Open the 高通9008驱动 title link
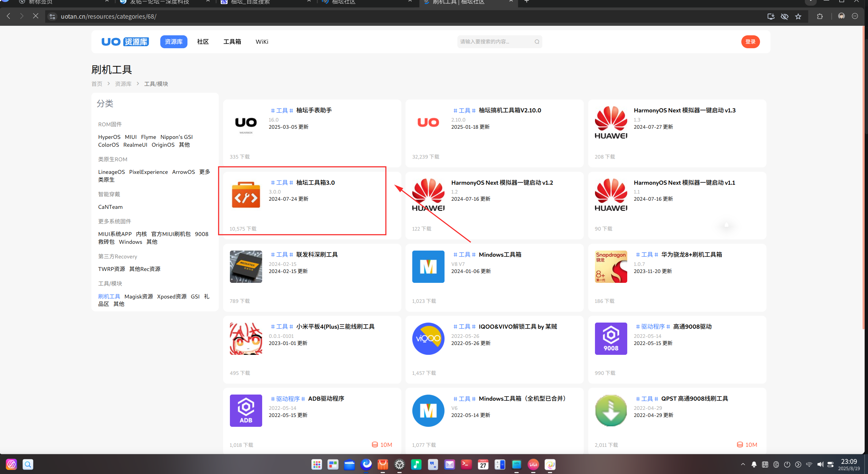The width and height of the screenshot is (868, 474). (692, 327)
